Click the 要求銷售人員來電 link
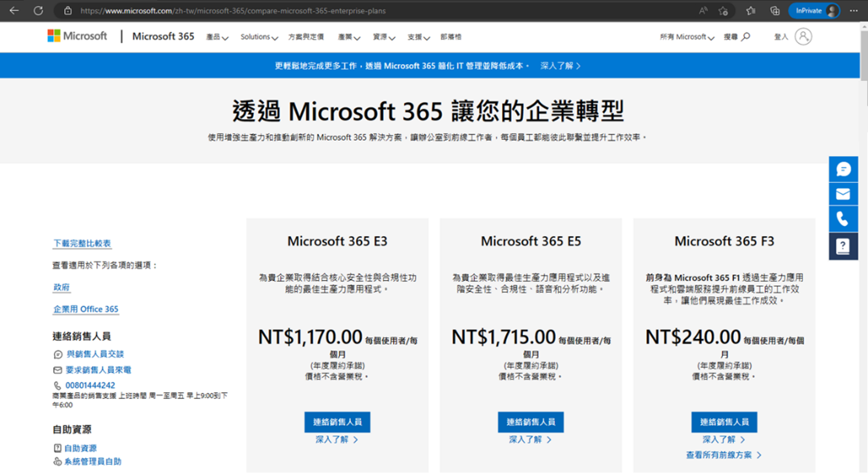The image size is (868, 474). pos(98,370)
